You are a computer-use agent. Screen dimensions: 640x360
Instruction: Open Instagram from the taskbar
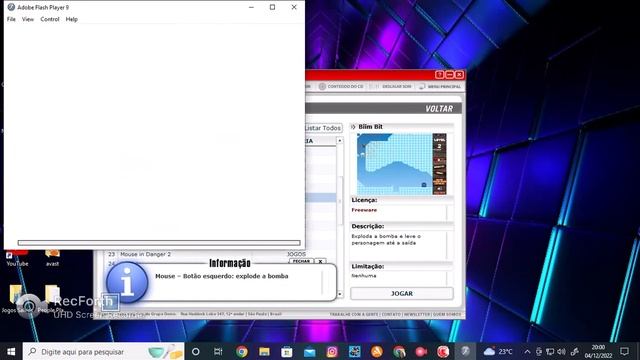332,351
